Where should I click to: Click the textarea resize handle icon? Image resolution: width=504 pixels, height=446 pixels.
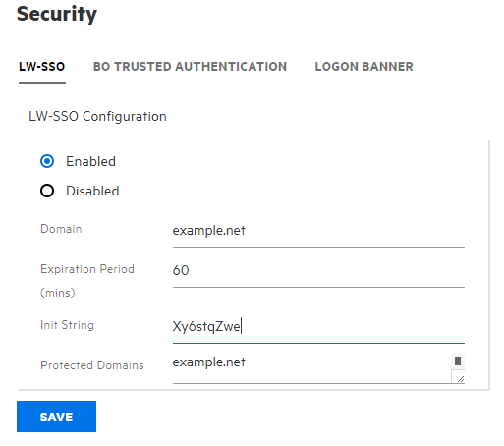(x=460, y=378)
